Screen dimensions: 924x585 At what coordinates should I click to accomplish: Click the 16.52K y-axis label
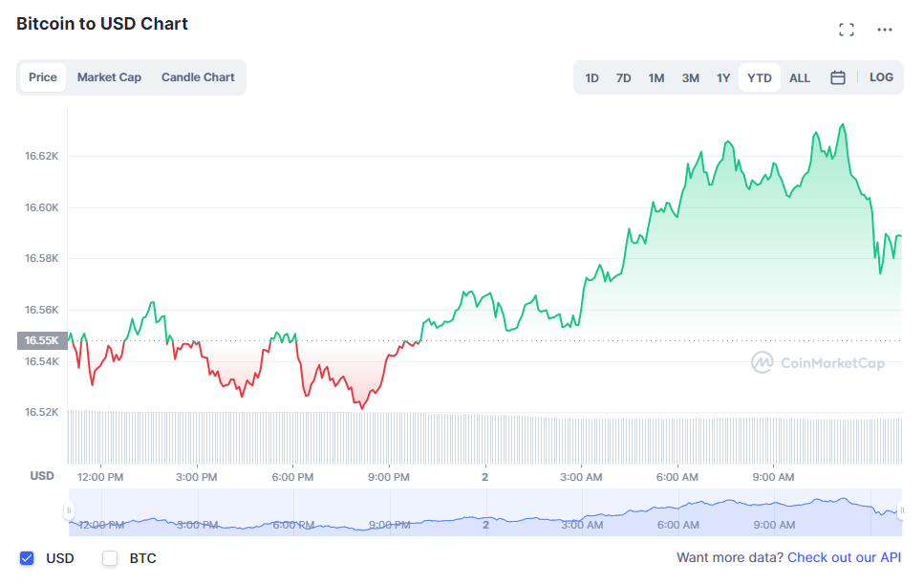coord(41,412)
